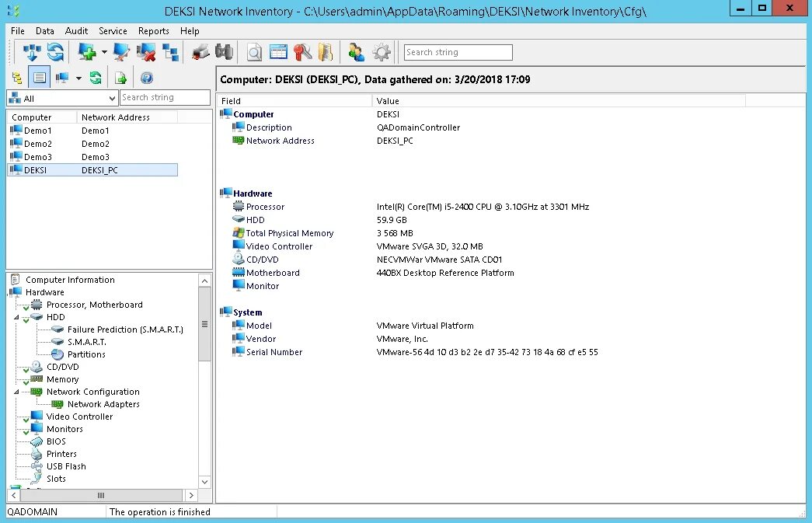Toggle the checkmark on Video Controller tree item
812x523 pixels.
point(26,420)
